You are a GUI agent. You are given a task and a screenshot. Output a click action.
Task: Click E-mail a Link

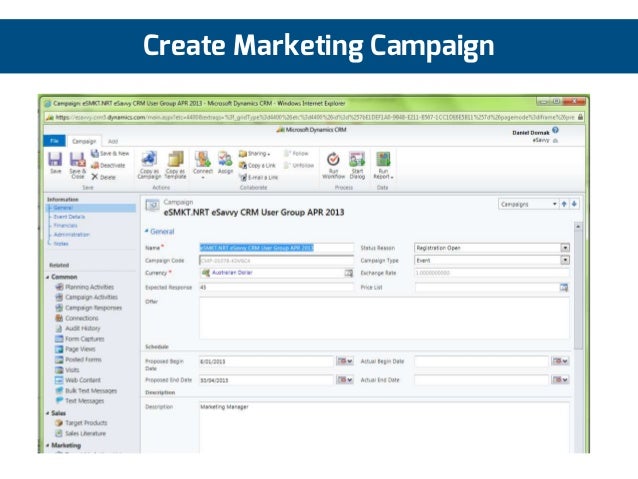(x=258, y=177)
